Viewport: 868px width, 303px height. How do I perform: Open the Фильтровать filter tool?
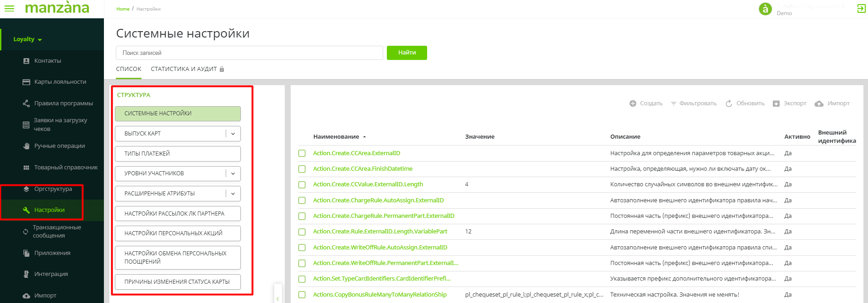coord(694,103)
